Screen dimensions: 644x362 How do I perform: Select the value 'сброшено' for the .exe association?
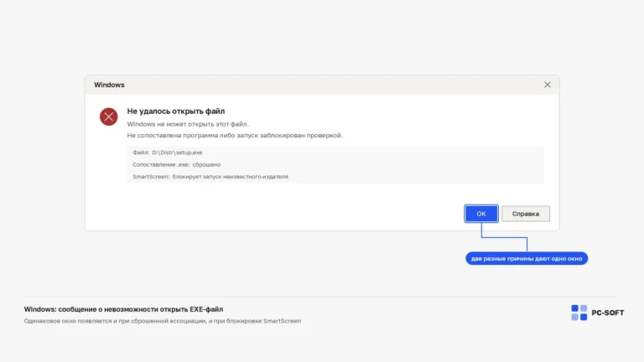coord(206,164)
